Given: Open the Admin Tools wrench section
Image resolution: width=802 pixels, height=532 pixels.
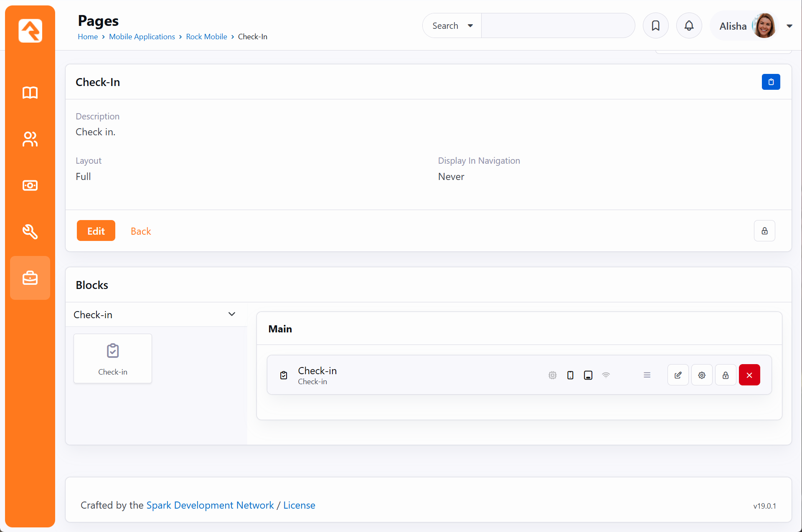Looking at the screenshot, I should 30,231.
